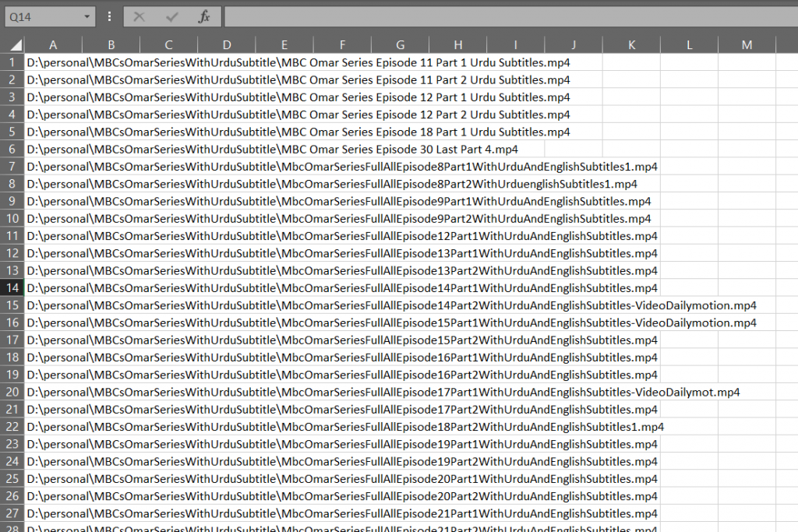Select row 5 header
The width and height of the screenshot is (798, 532).
pos(12,132)
